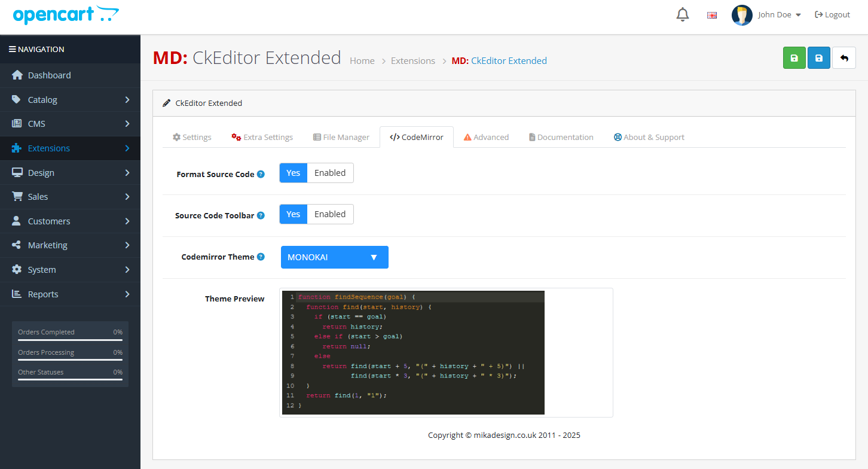Open the Documentation tab

561,137
